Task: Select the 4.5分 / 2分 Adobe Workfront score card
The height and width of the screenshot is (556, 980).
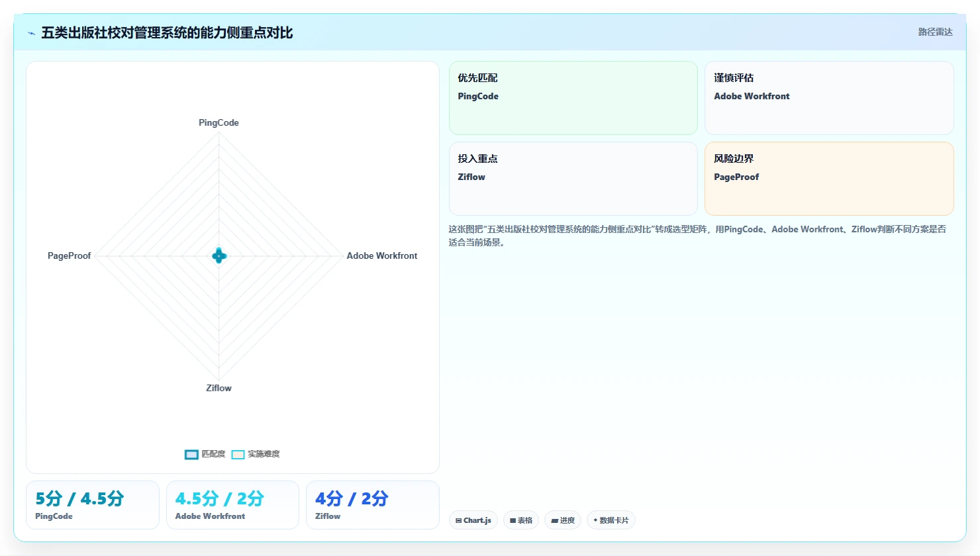Action: (232, 505)
